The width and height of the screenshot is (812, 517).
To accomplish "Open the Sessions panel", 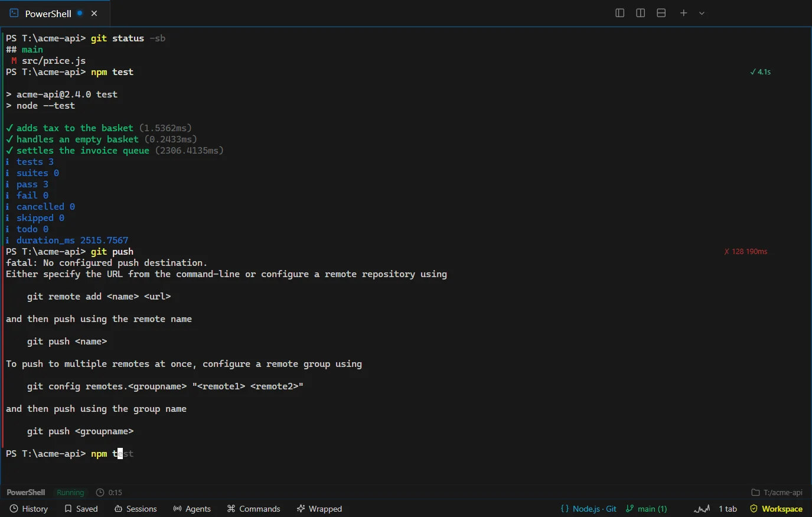I will [136, 509].
